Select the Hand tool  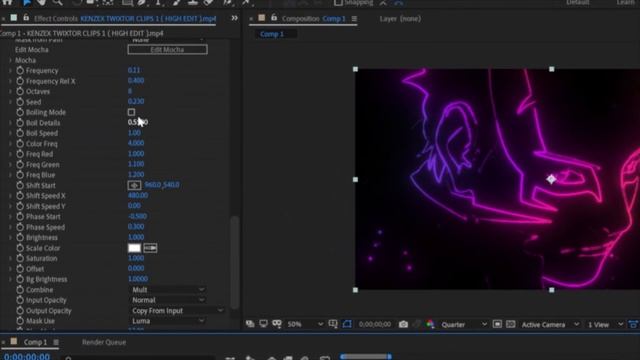[42, 3]
